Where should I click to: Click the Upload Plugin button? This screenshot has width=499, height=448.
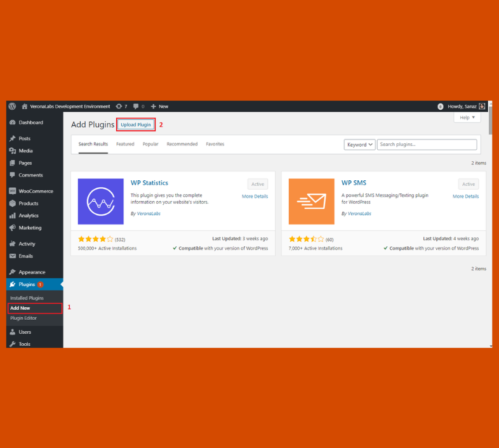pyautogui.click(x=136, y=125)
